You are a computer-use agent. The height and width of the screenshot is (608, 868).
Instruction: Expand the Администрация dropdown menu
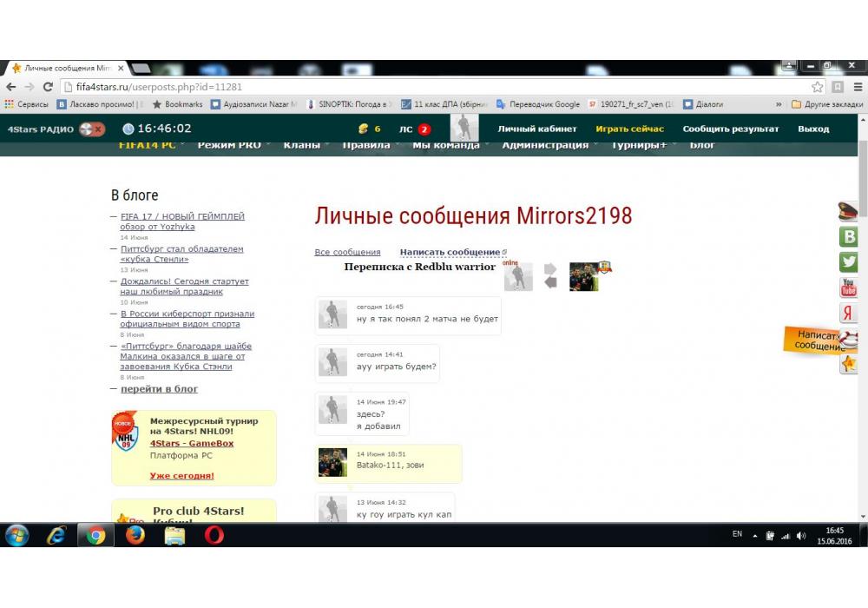(545, 145)
